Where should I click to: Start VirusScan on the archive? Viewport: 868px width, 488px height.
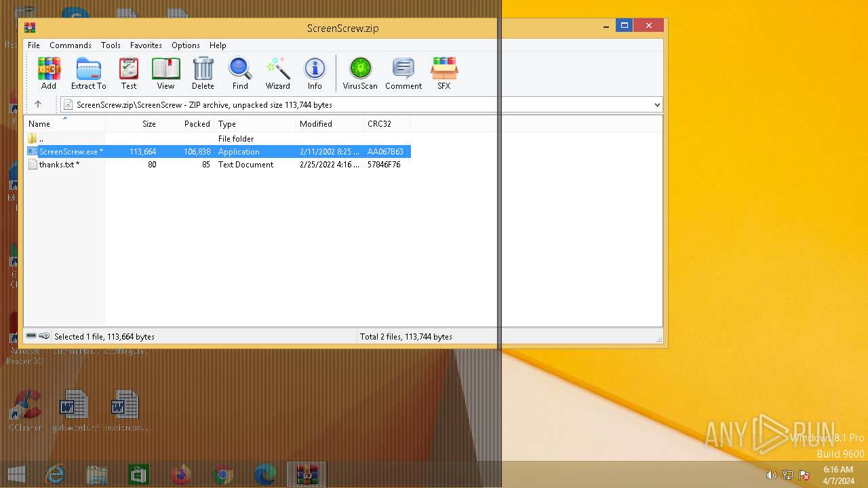pos(360,73)
